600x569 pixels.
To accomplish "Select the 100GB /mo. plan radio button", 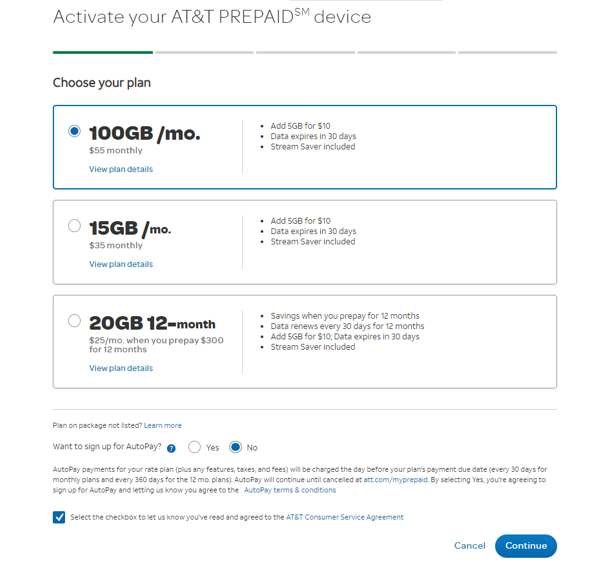I will (74, 131).
